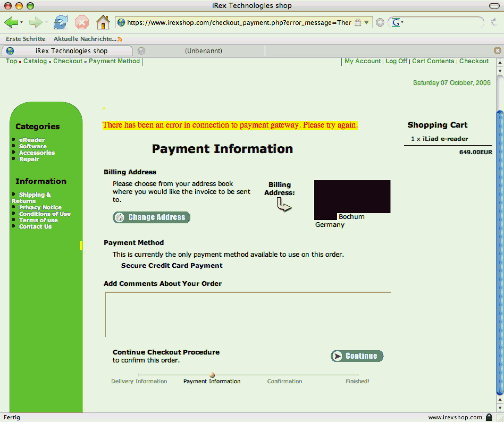The height and width of the screenshot is (422, 504).
Task: Open the eReader category
Action: pos(32,140)
